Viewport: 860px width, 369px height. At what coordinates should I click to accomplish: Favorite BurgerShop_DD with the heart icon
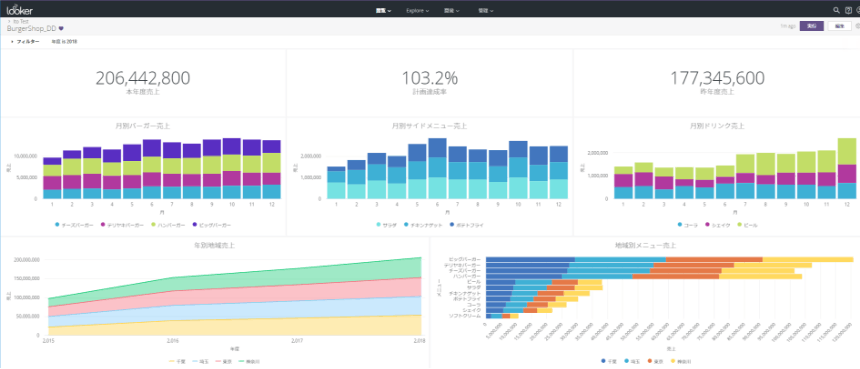point(61,28)
